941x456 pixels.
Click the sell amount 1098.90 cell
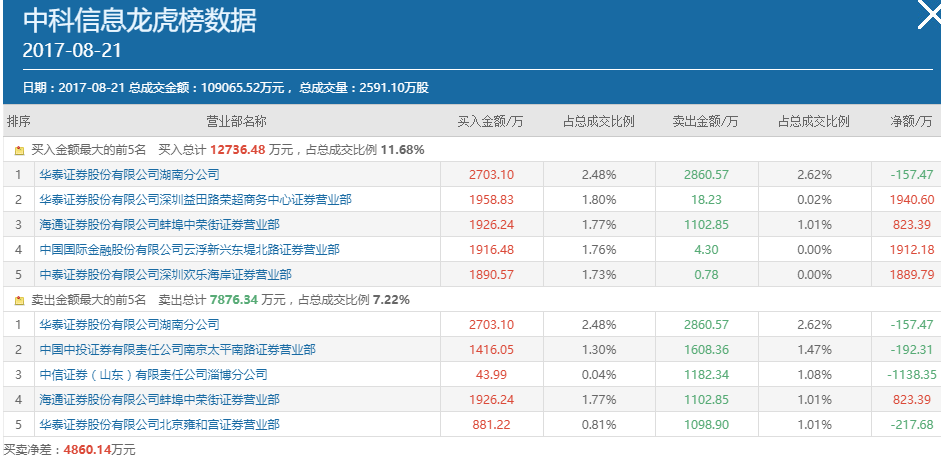[x=706, y=425]
